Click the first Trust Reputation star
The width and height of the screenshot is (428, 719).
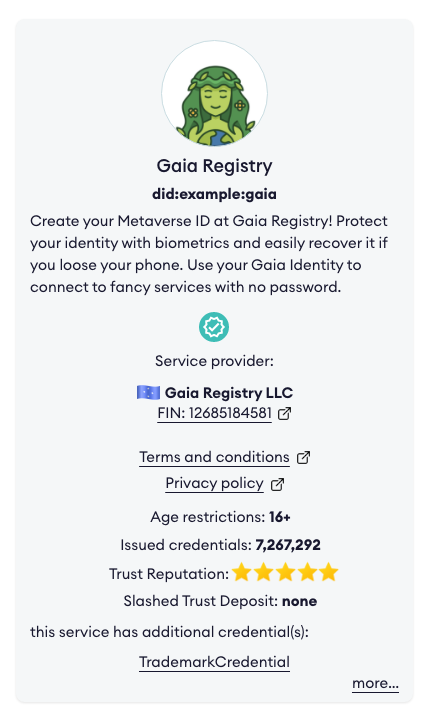(x=242, y=573)
